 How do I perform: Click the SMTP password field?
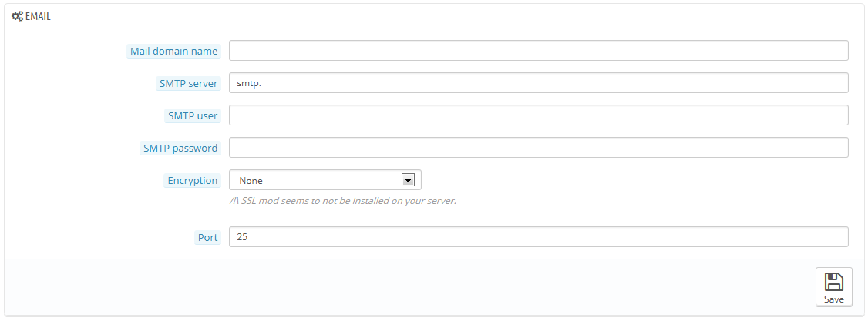pos(538,148)
